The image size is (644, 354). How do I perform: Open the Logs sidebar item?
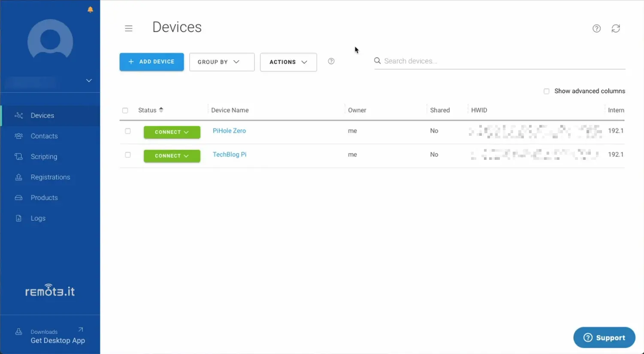[38, 218]
